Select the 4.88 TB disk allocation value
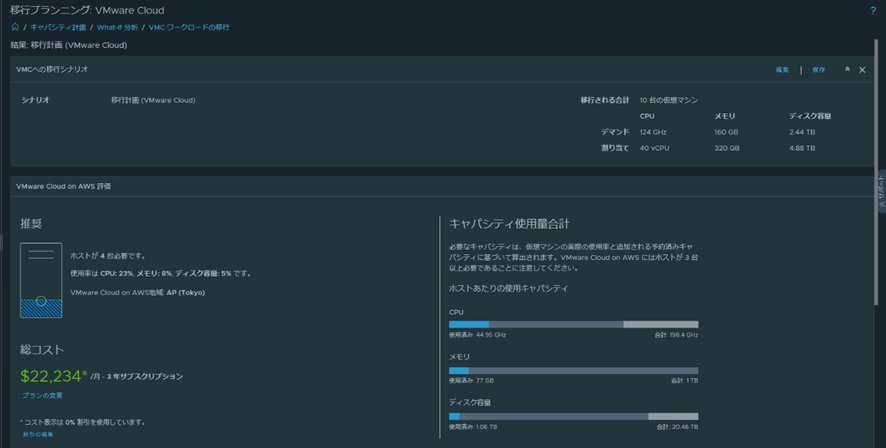Viewport: 886px width, 448px height. point(802,148)
